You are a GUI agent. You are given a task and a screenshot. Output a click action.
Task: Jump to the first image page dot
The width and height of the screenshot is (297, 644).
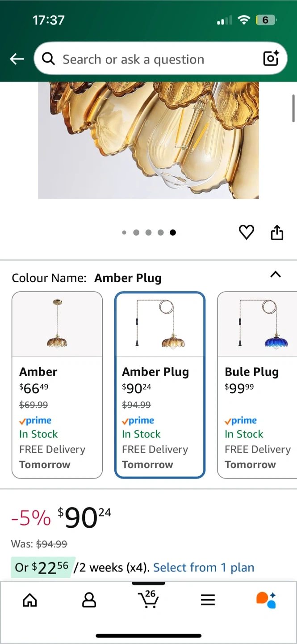pos(124,233)
